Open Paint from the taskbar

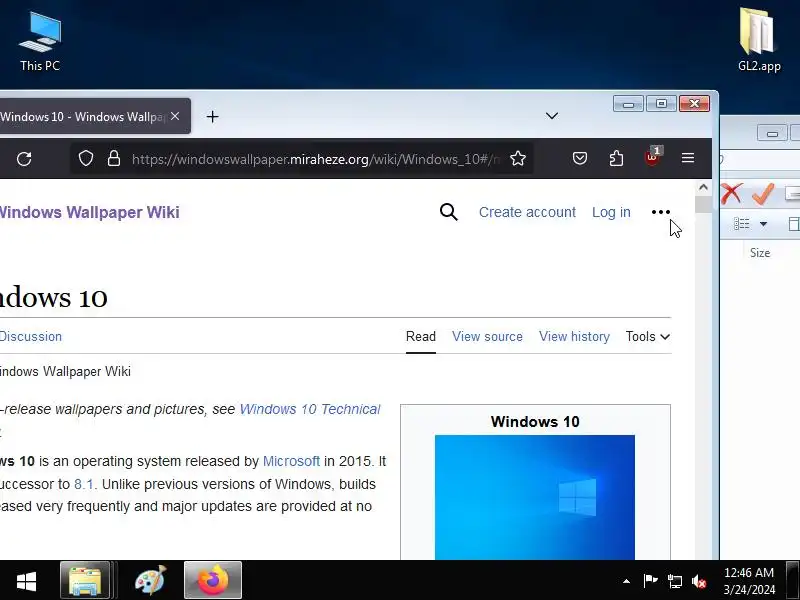tap(150, 580)
